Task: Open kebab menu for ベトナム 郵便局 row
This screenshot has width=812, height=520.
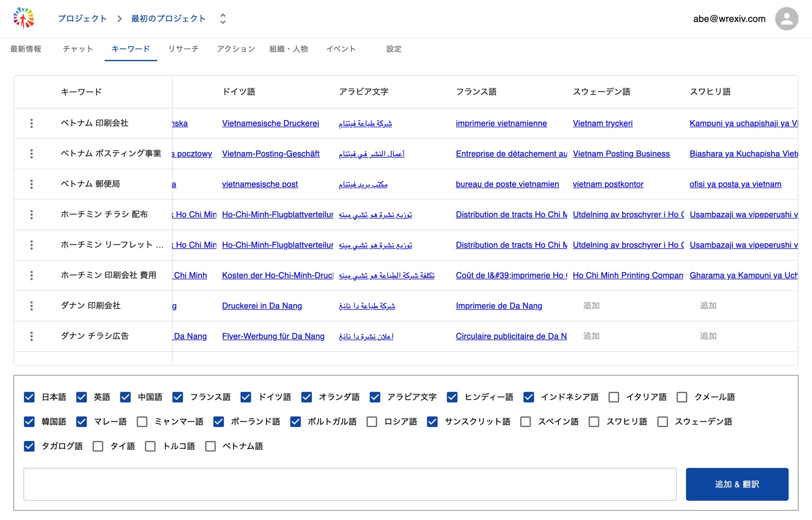Action: tap(31, 184)
